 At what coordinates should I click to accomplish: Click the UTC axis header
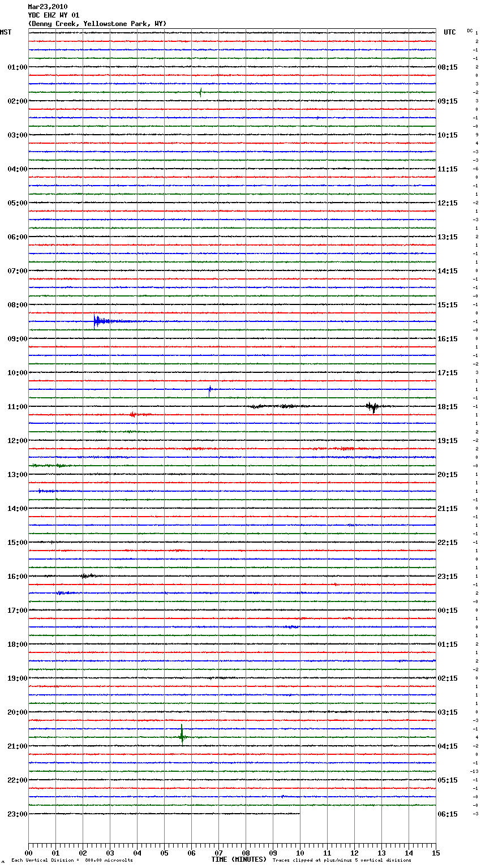449,32
